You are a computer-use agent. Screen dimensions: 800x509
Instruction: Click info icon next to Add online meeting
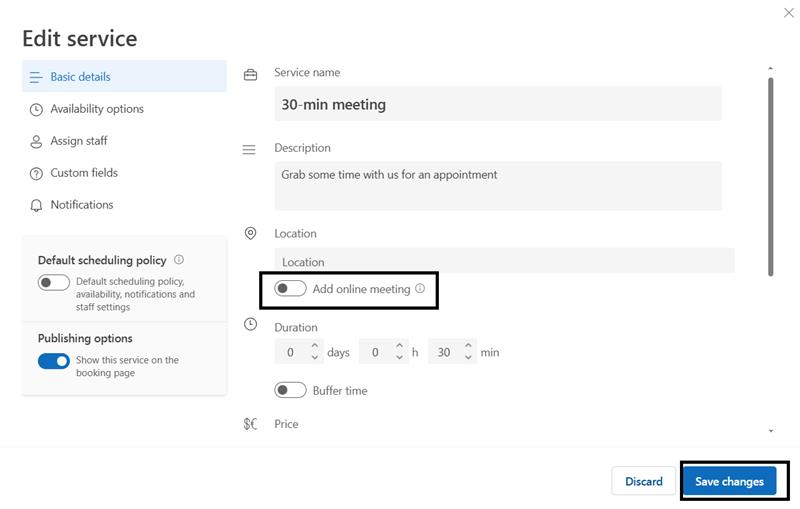click(x=420, y=289)
